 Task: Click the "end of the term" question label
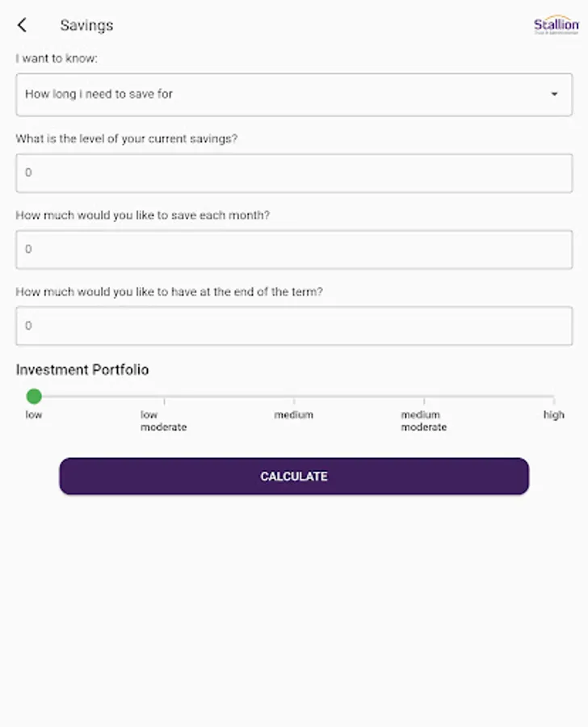pyautogui.click(x=169, y=292)
